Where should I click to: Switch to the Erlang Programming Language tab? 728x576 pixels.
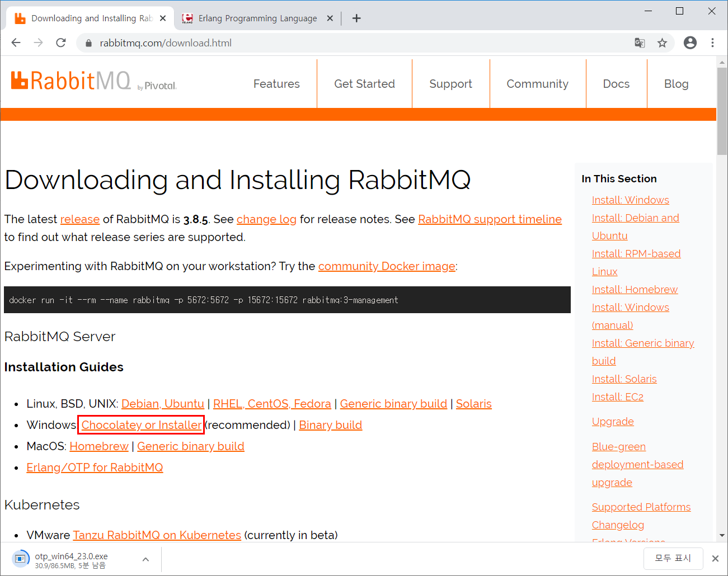click(x=257, y=18)
